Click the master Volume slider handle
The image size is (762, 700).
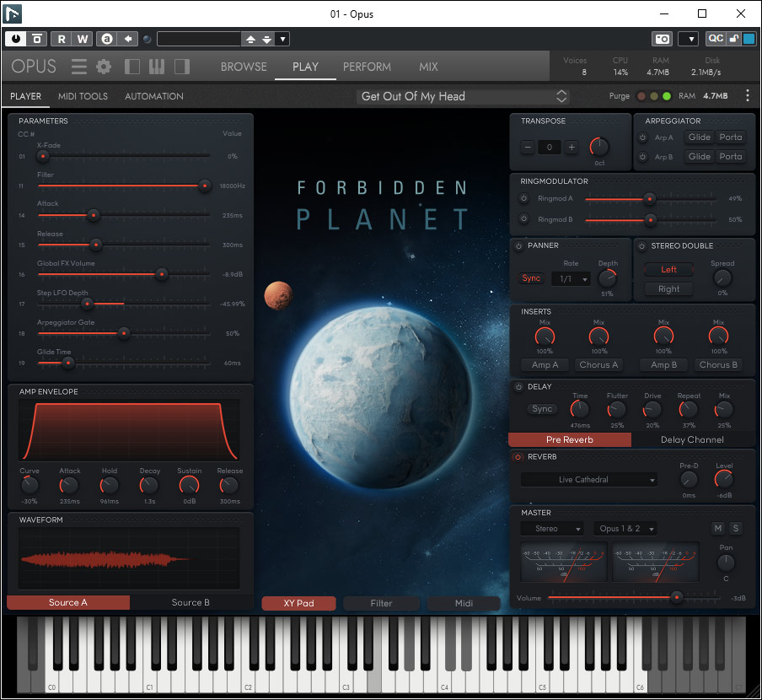click(x=676, y=598)
